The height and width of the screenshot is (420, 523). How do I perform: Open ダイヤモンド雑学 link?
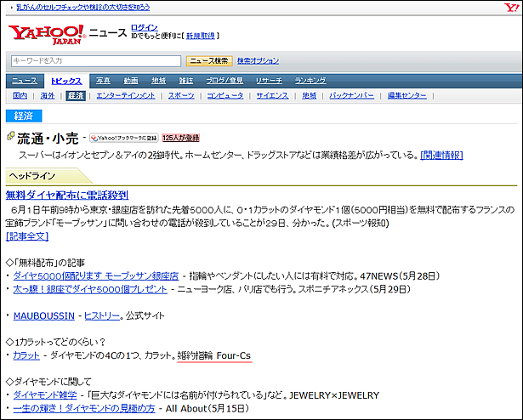pos(45,395)
